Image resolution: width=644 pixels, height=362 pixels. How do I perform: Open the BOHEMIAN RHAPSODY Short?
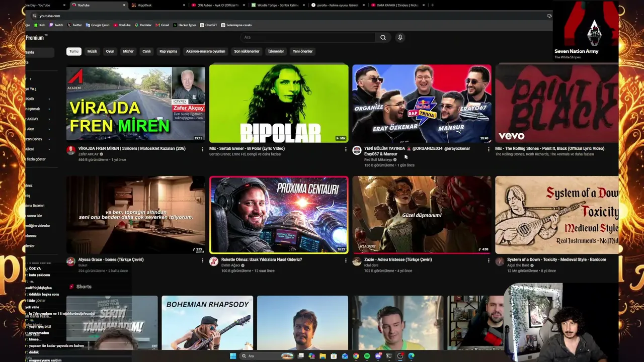coord(207,322)
